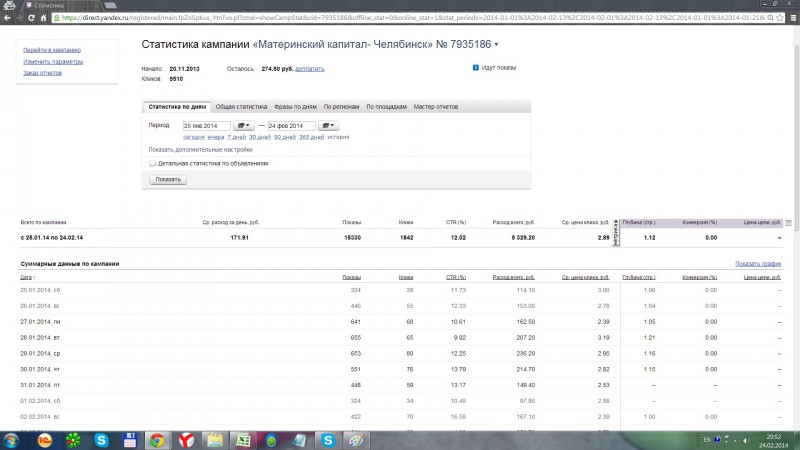Go back using the browser back arrow

[7, 17]
